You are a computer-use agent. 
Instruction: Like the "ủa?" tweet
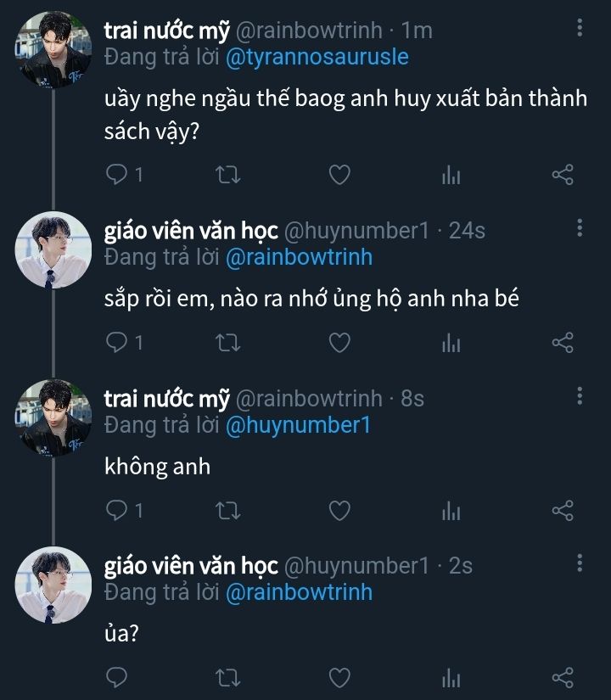[339, 677]
